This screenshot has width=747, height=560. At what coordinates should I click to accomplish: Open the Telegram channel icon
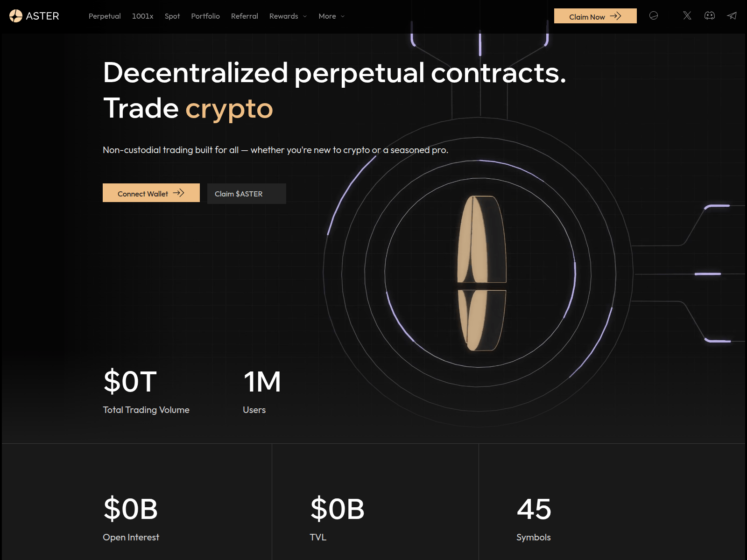(x=732, y=15)
